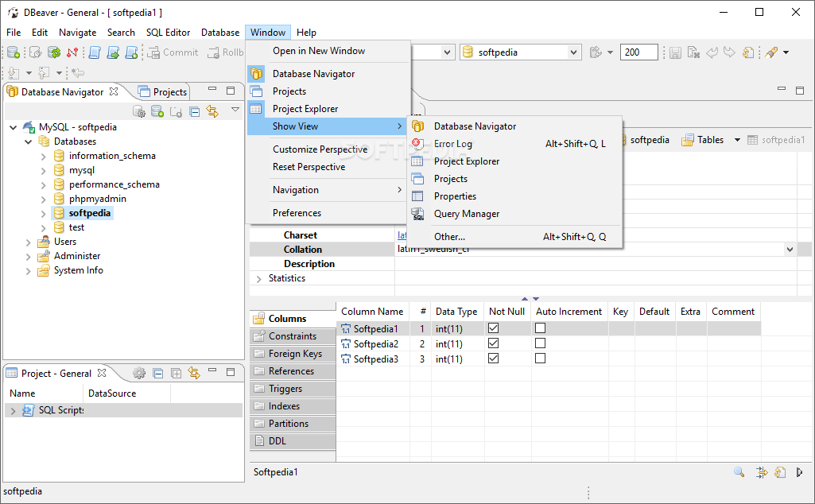This screenshot has height=504, width=815.
Task: Click the magnifier search icon at bottom right
Action: click(739, 471)
